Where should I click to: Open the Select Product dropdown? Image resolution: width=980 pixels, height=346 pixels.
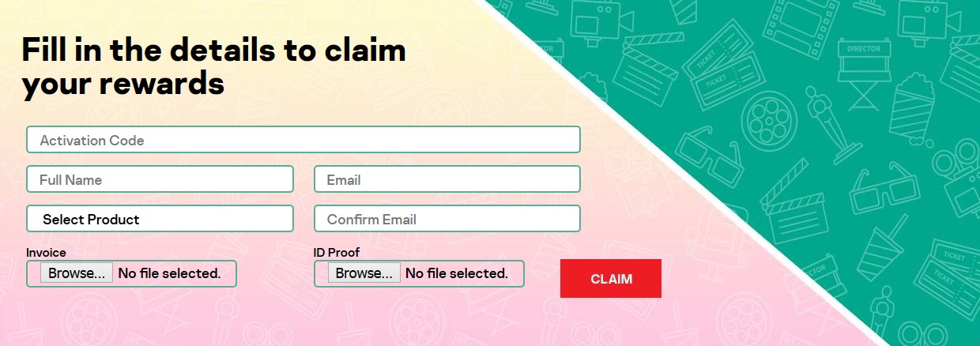(x=160, y=219)
